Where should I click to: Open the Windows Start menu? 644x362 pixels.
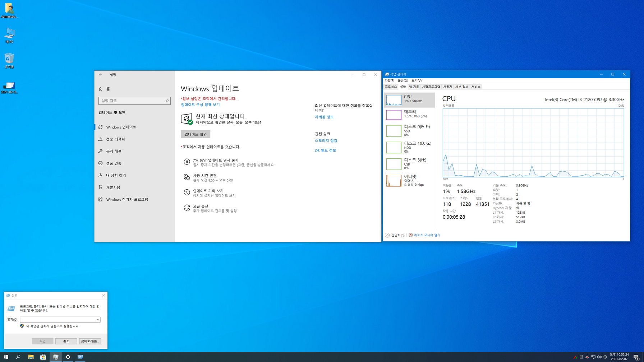tap(6, 357)
